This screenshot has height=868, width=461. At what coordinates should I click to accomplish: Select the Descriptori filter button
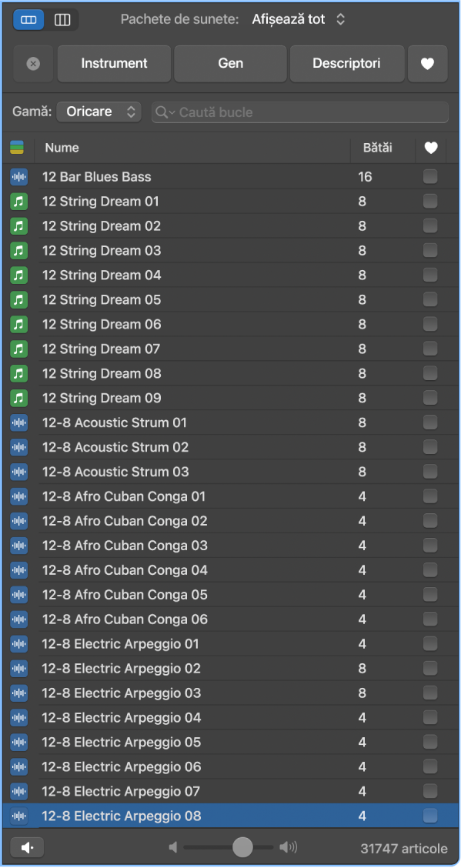pos(346,64)
